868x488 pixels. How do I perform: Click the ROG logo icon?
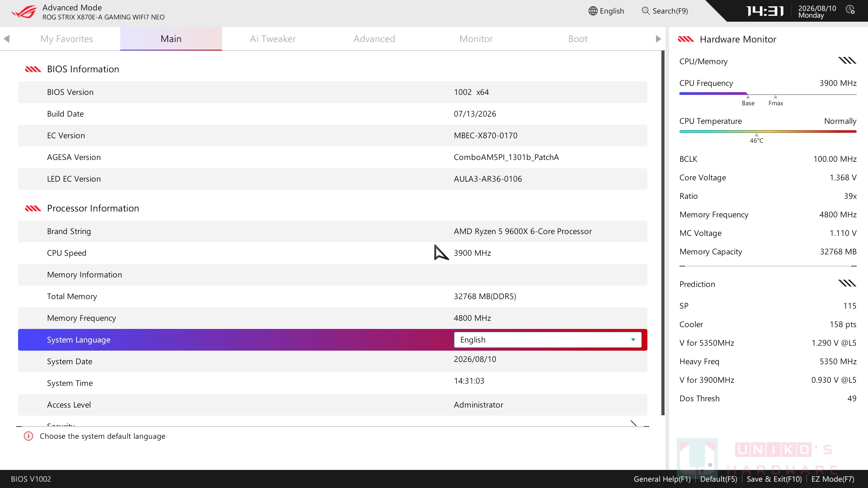tap(24, 12)
